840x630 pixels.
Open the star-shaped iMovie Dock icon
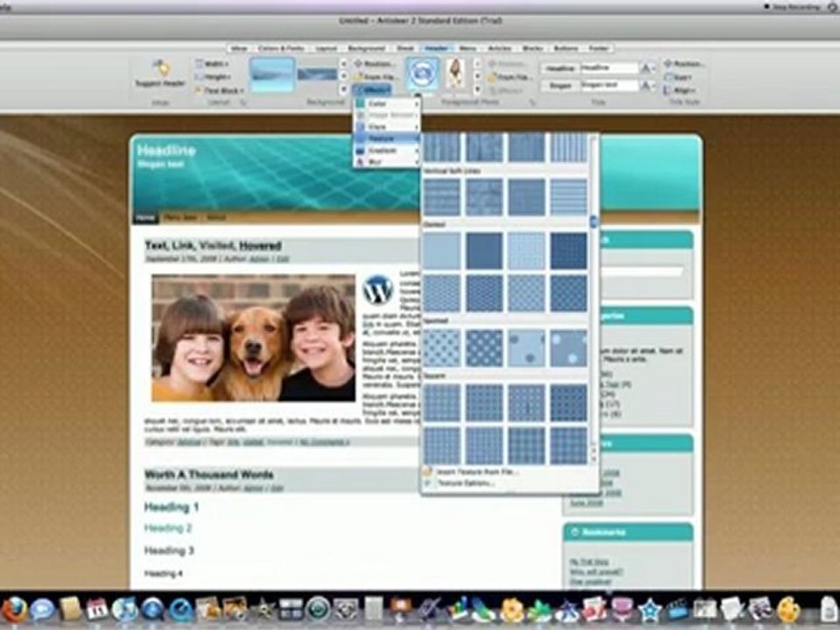click(x=649, y=610)
